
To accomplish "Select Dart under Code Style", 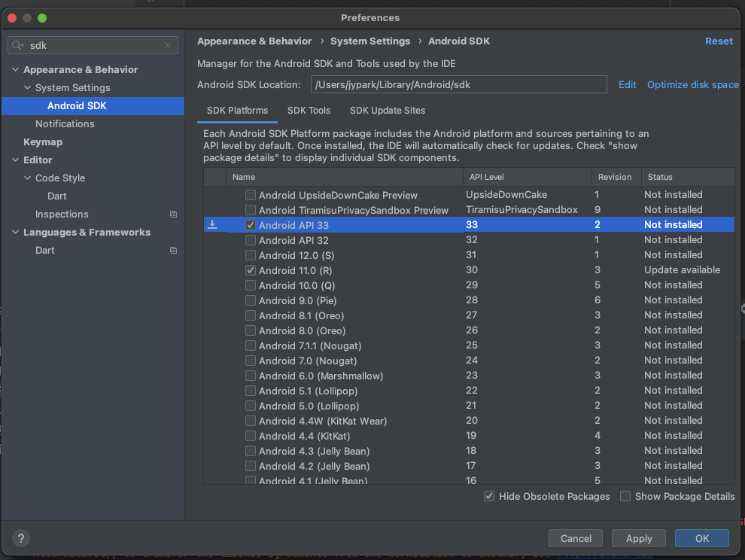I will [x=56, y=196].
